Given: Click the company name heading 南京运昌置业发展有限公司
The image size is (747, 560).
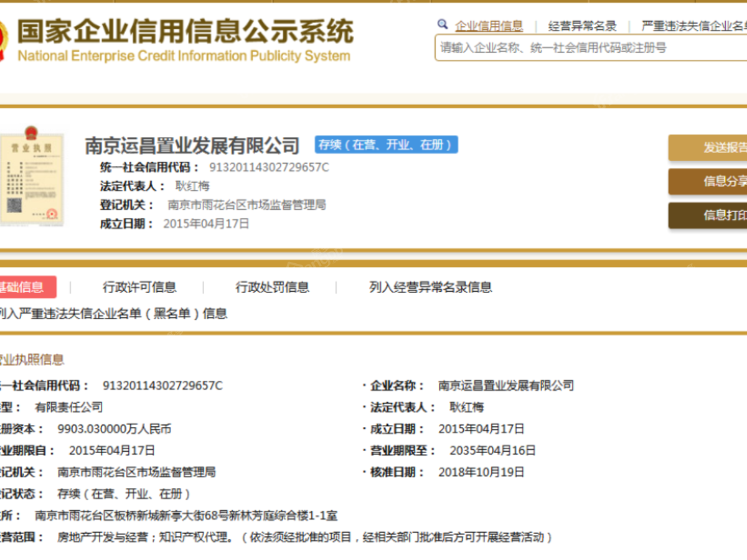Looking at the screenshot, I should coord(192,146).
